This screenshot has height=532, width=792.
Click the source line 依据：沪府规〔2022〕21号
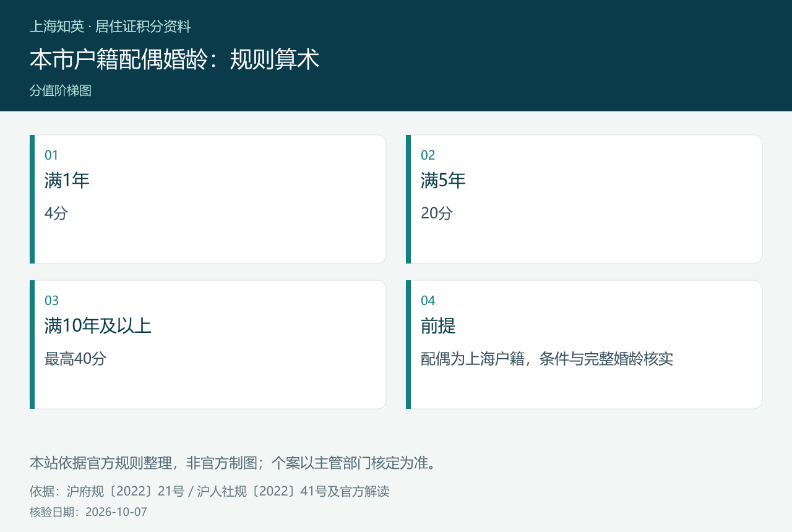pos(107,492)
